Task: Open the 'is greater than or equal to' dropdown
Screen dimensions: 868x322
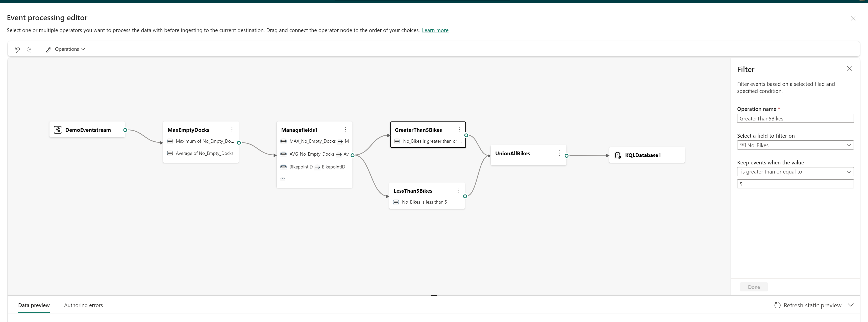Action: click(795, 172)
